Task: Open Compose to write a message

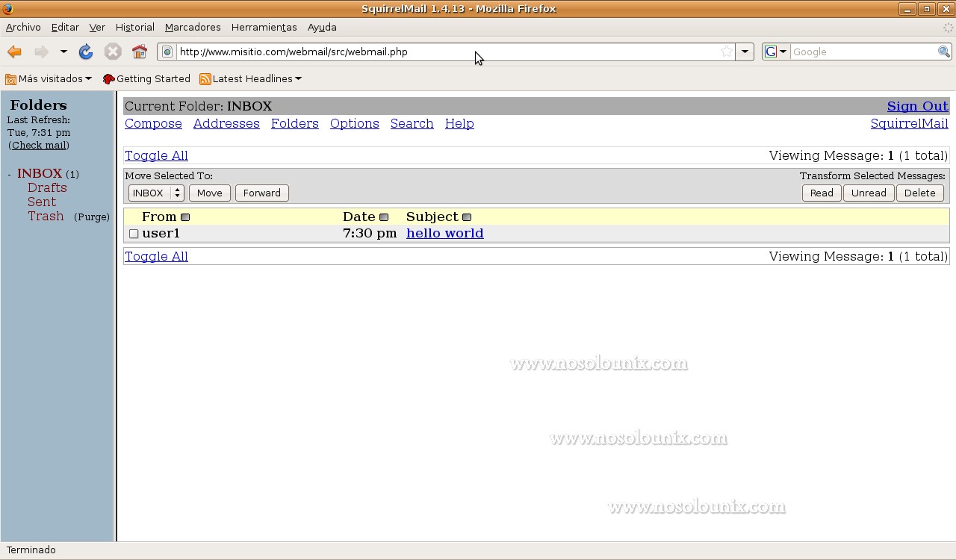Action: point(153,123)
